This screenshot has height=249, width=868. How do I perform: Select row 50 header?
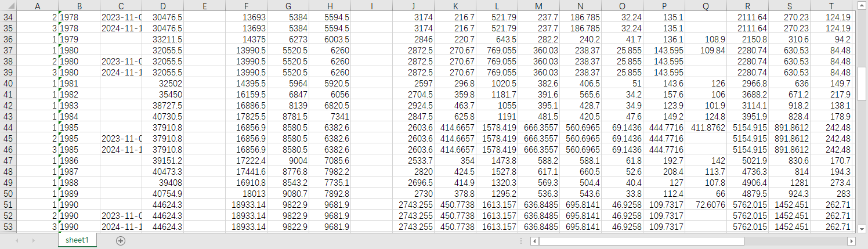point(9,194)
